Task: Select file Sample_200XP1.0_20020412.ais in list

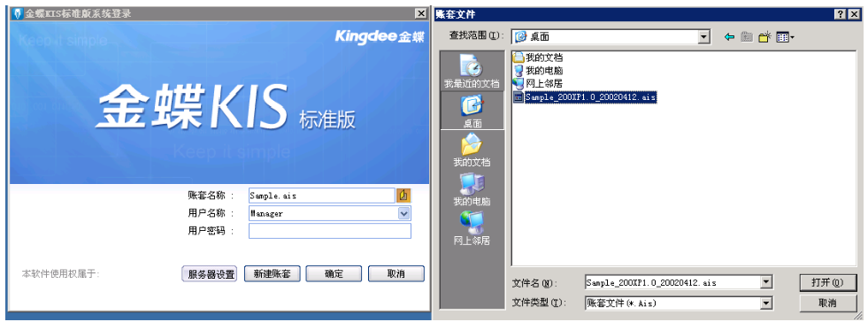Action: click(x=585, y=97)
